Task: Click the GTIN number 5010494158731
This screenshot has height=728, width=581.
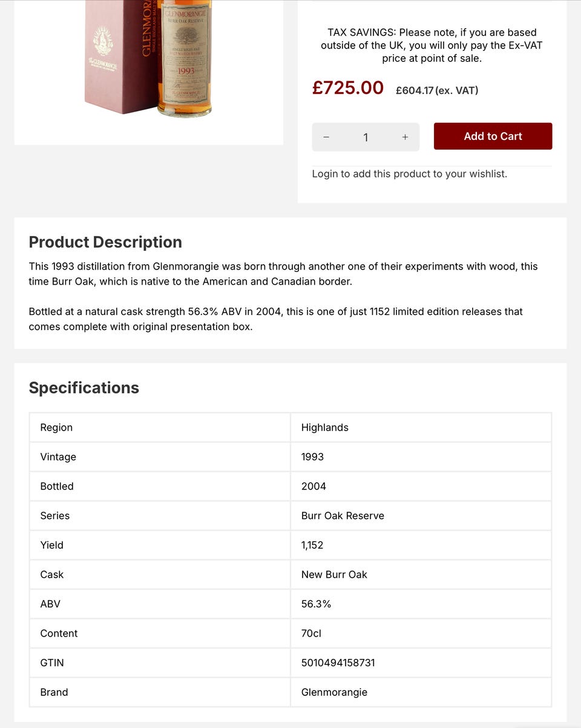Action: coord(338,663)
